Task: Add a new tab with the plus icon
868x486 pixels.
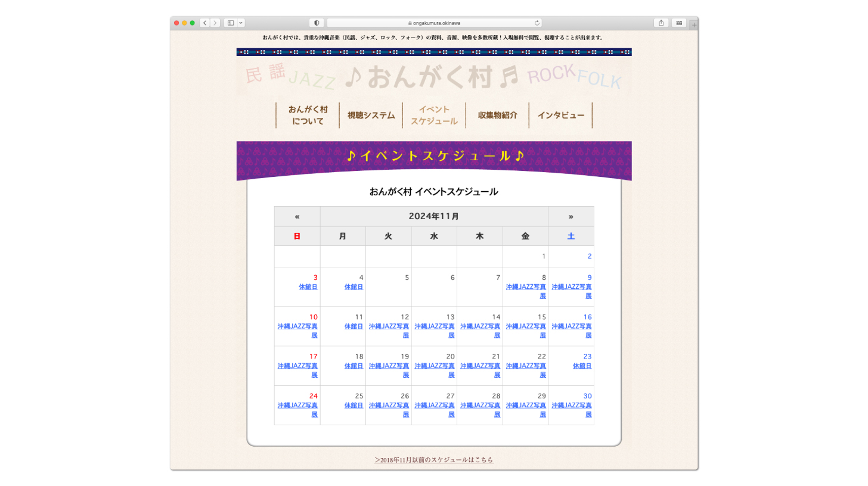Action: (x=693, y=25)
